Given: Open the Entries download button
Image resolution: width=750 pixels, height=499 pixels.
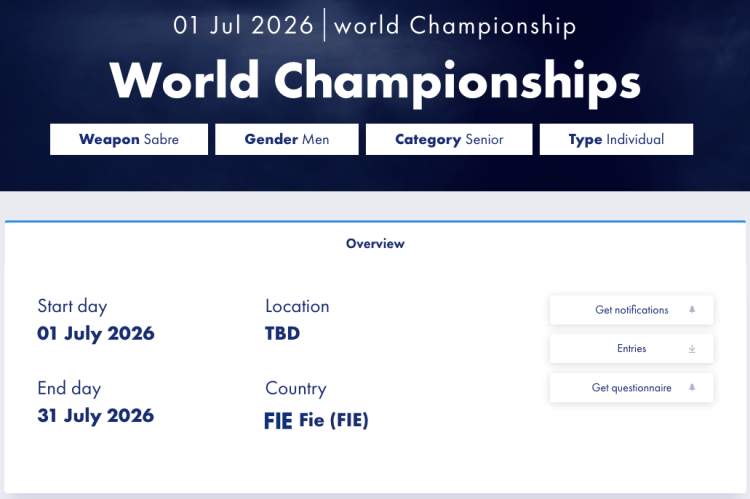Looking at the screenshot, I should pyautogui.click(x=631, y=349).
